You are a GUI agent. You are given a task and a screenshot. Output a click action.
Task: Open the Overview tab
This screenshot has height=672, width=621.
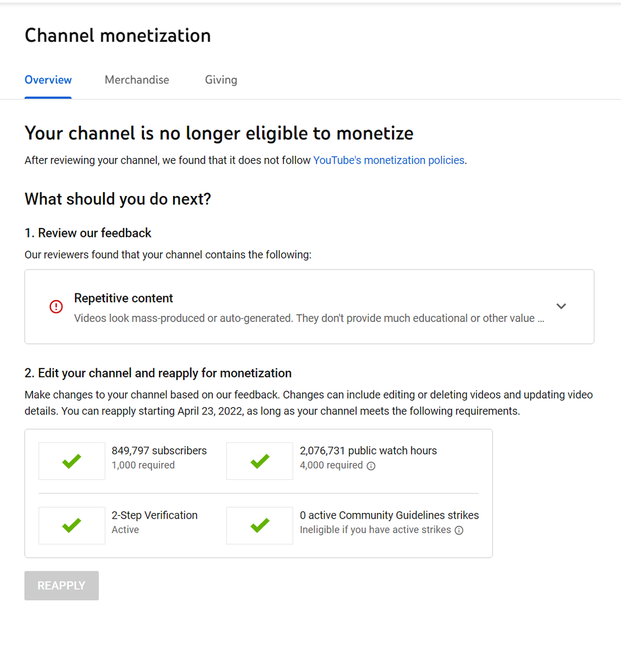point(48,80)
